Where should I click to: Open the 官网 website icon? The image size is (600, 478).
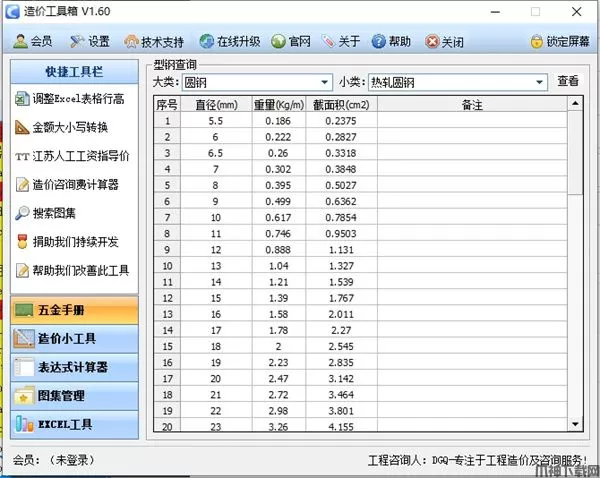pyautogui.click(x=278, y=41)
